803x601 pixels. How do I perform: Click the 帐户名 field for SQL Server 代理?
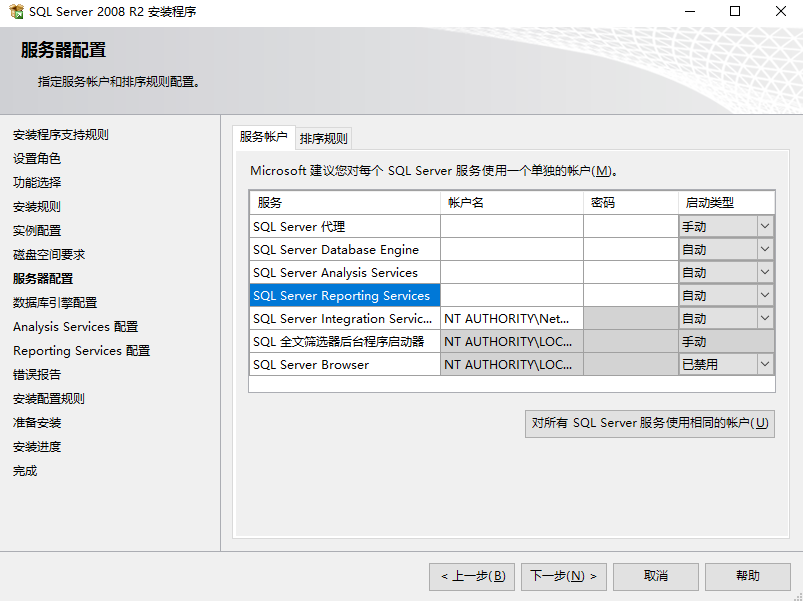(x=510, y=226)
